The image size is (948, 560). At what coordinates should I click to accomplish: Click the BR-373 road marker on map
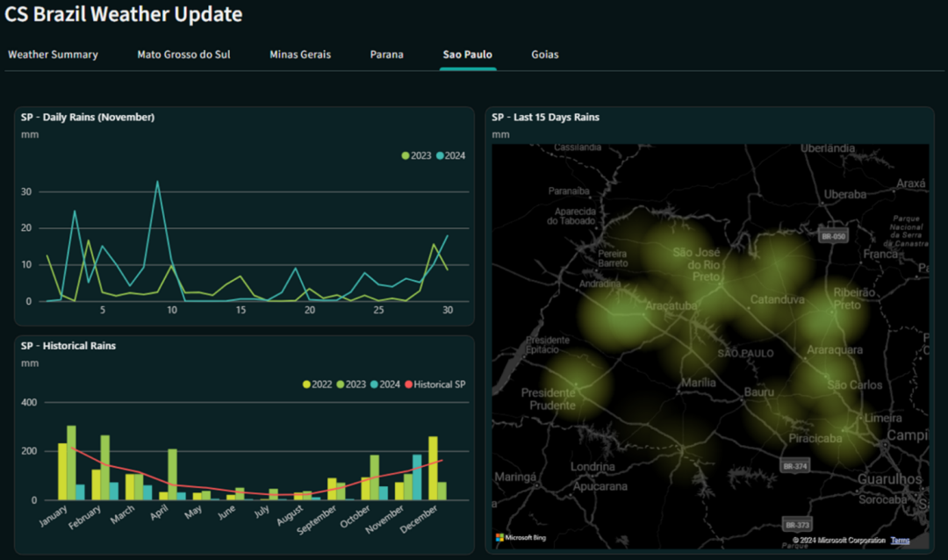coord(796,524)
